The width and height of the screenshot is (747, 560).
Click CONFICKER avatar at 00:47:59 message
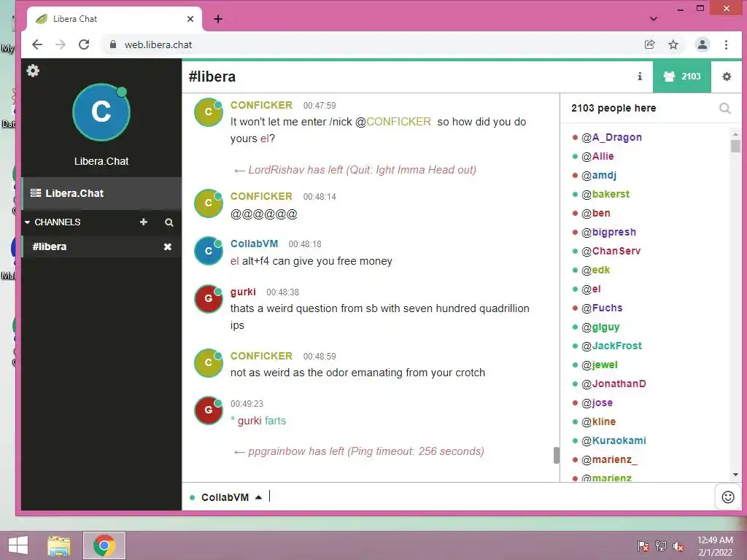208,112
